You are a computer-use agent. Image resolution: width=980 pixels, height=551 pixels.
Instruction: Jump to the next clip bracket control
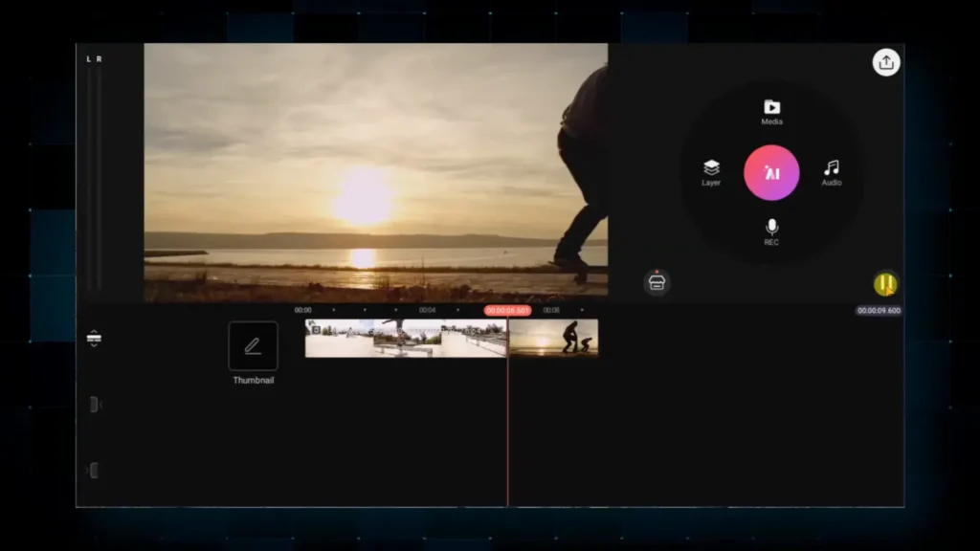tap(95, 471)
